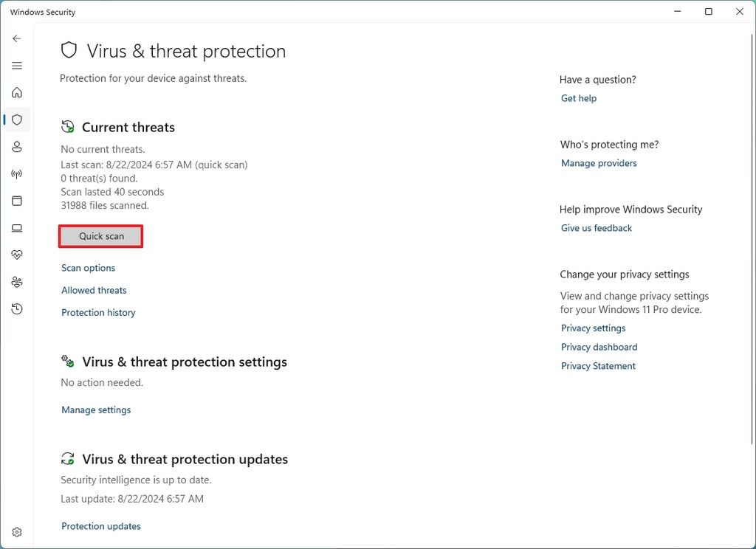Run a Quick scan
Image resolution: width=756 pixels, height=549 pixels.
100,236
